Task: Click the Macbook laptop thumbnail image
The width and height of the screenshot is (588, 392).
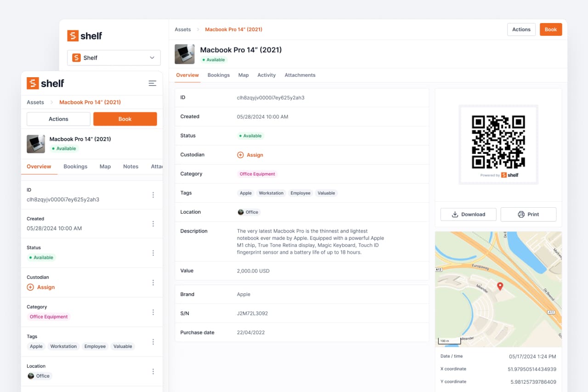Action: pyautogui.click(x=184, y=54)
